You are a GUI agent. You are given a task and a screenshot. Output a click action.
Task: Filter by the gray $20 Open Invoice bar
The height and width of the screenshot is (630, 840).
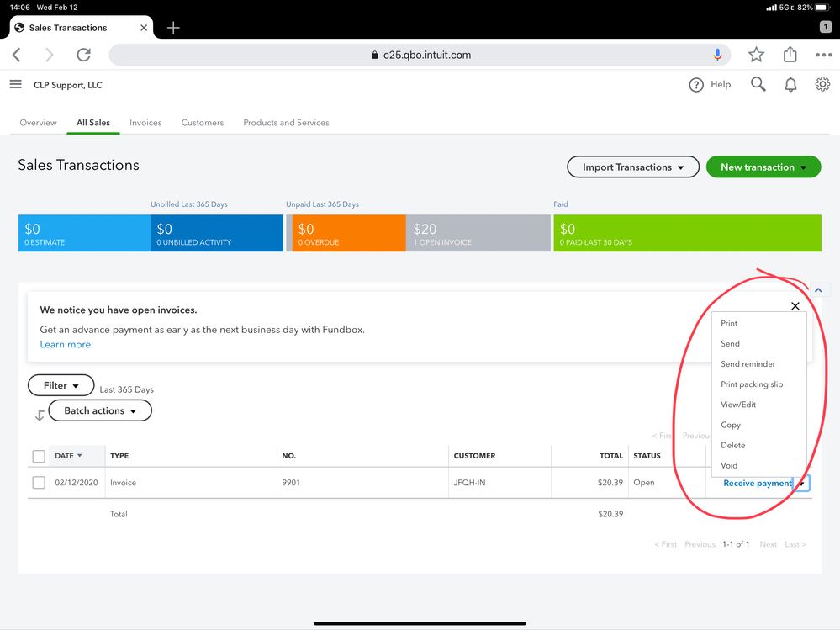(478, 233)
